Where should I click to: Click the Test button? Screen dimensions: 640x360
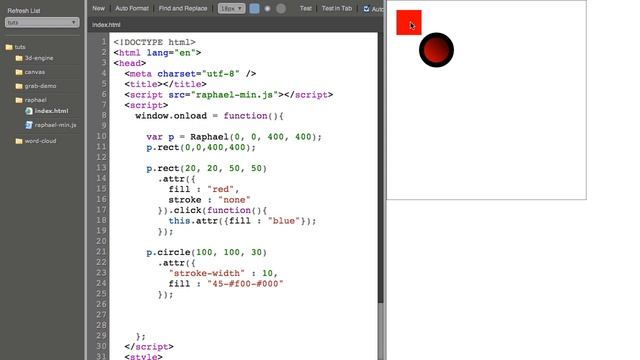click(305, 8)
